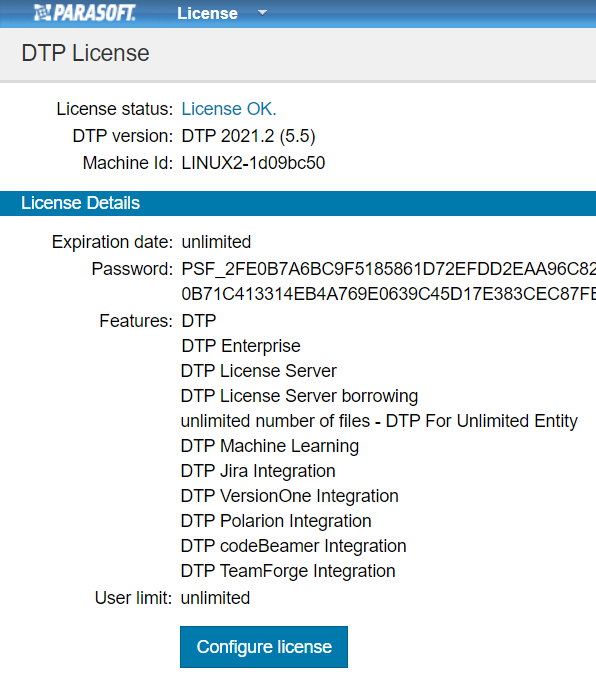Select the DTP License page heading
The height and width of the screenshot is (685, 596).
(85, 53)
